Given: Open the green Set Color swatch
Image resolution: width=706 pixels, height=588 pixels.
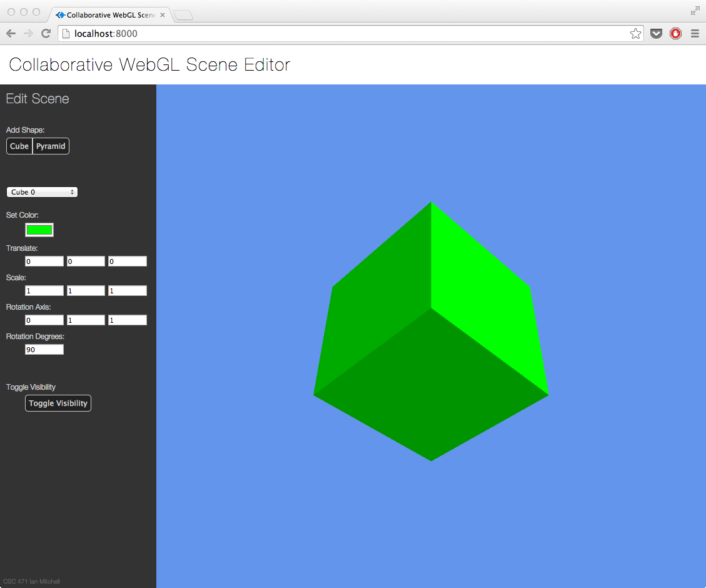Looking at the screenshot, I should click(39, 230).
